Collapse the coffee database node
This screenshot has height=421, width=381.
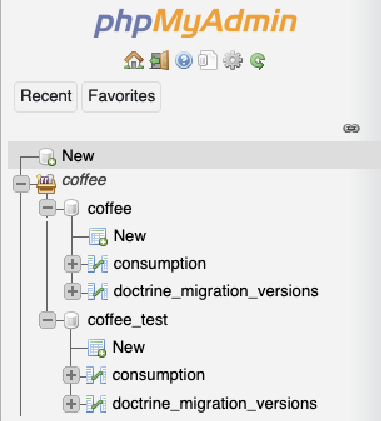[47, 208]
